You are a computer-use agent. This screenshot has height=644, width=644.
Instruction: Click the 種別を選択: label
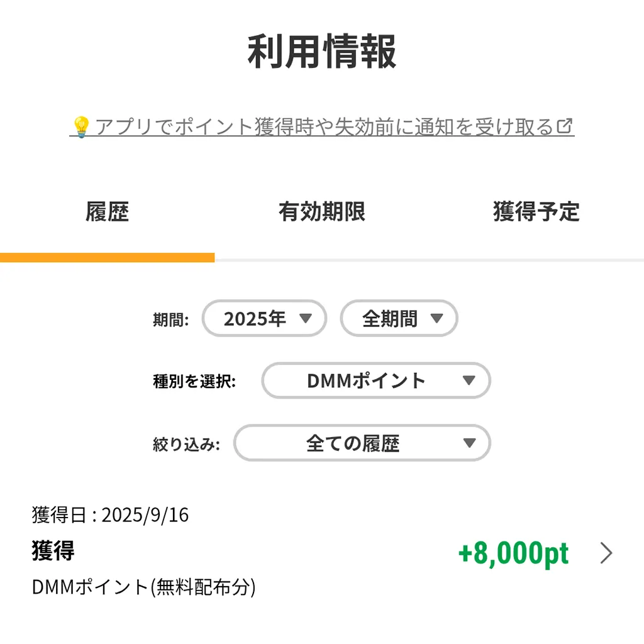pos(194,381)
